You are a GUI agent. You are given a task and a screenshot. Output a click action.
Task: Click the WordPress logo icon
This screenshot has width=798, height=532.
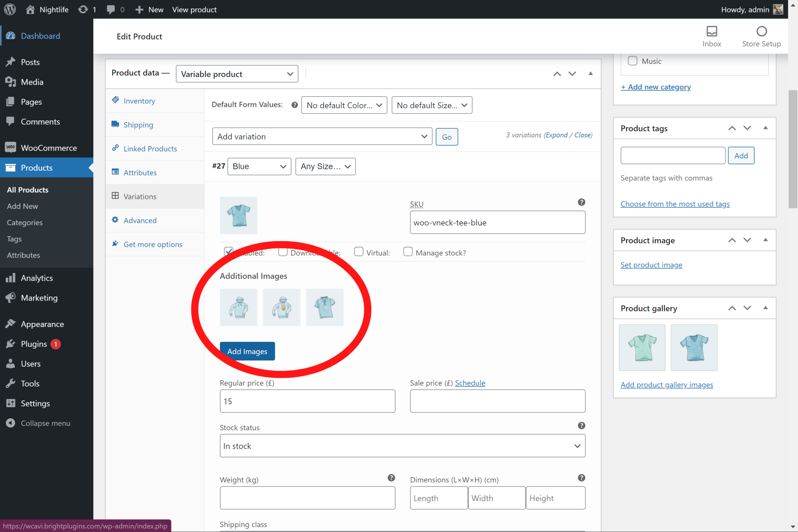point(10,9)
